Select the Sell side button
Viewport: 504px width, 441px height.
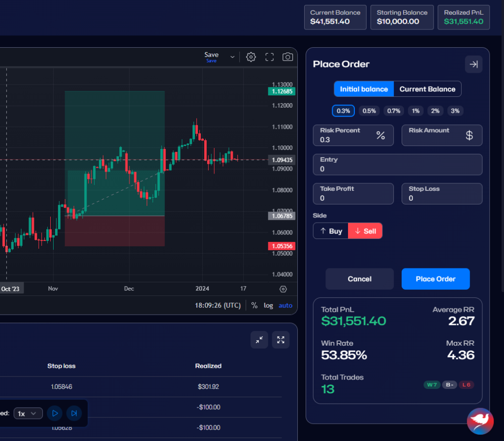(x=365, y=231)
